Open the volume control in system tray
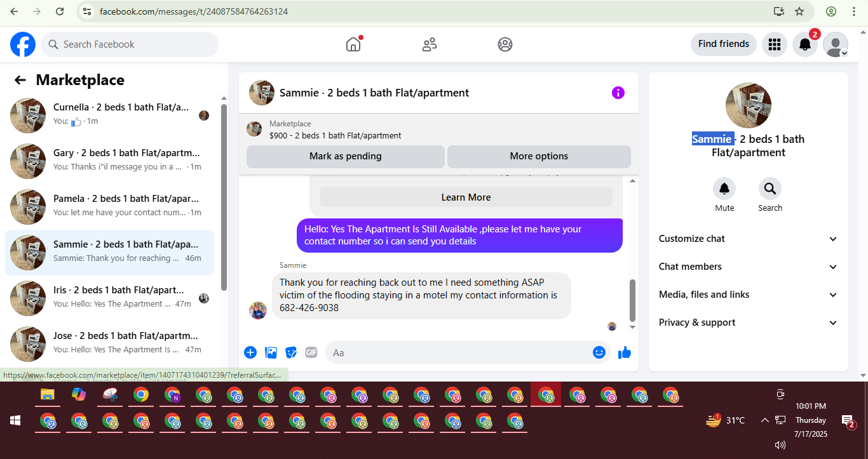 pos(780,445)
